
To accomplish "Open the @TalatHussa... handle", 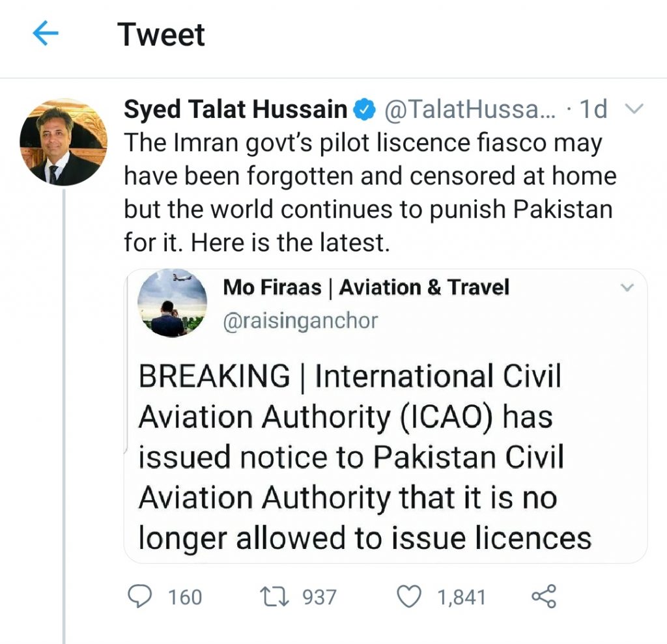I will [x=469, y=110].
